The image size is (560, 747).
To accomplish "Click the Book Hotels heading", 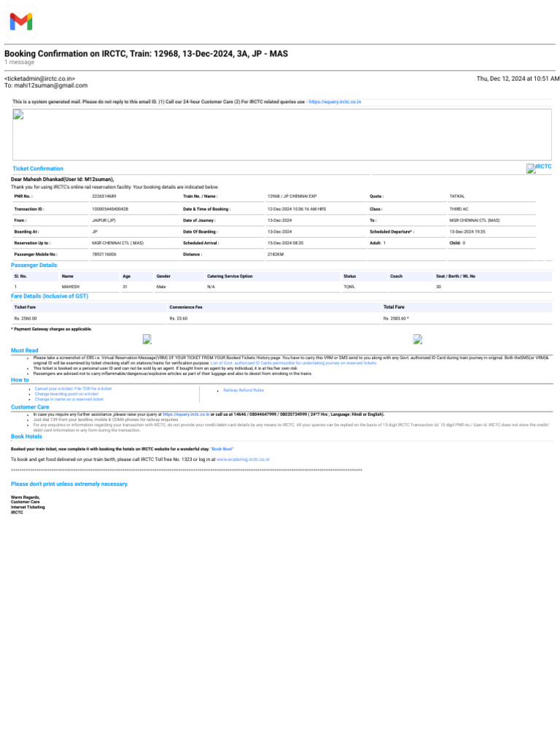I will [x=26, y=437].
